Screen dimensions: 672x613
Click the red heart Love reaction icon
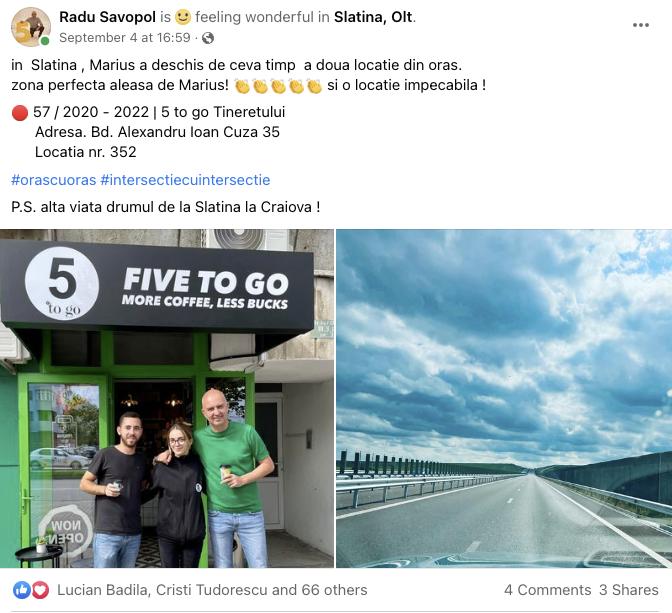tap(40, 590)
